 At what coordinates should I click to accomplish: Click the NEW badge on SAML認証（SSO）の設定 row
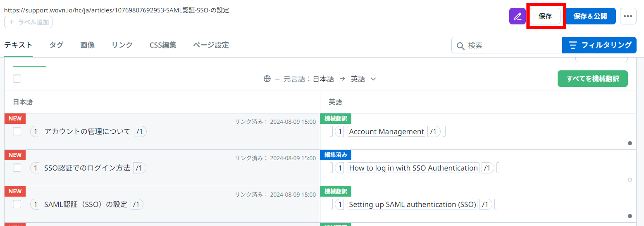[15, 191]
